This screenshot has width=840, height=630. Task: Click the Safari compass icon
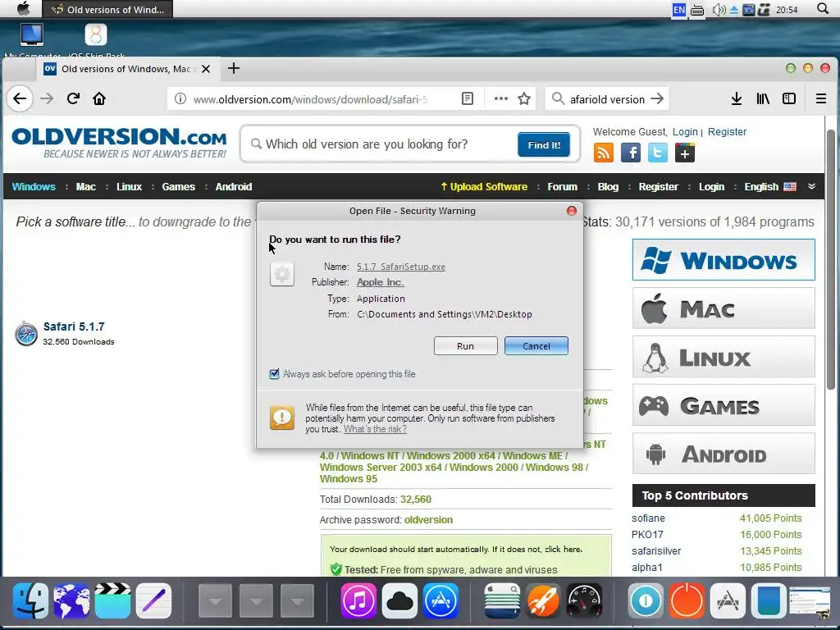26,334
